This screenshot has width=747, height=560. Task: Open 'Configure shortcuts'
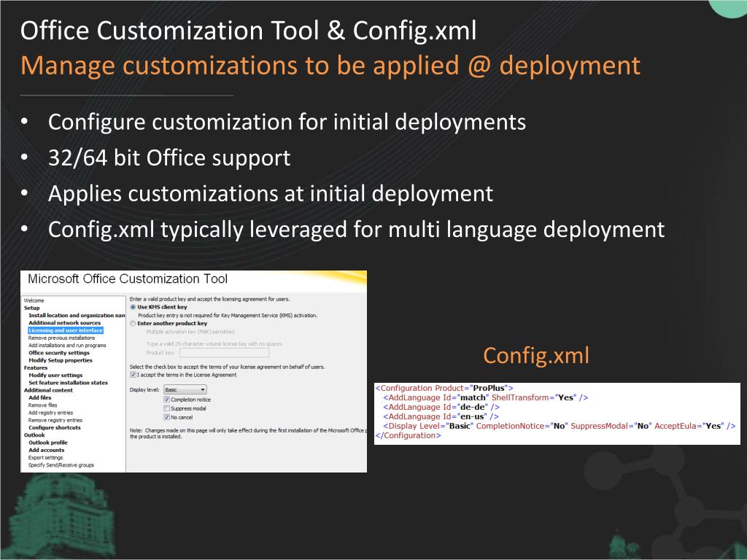(x=55, y=427)
